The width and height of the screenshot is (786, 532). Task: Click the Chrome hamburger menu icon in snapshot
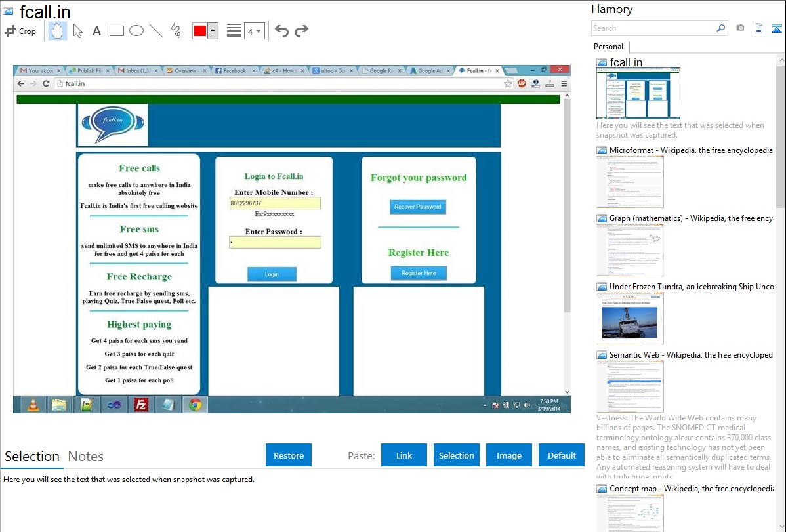pyautogui.click(x=564, y=84)
